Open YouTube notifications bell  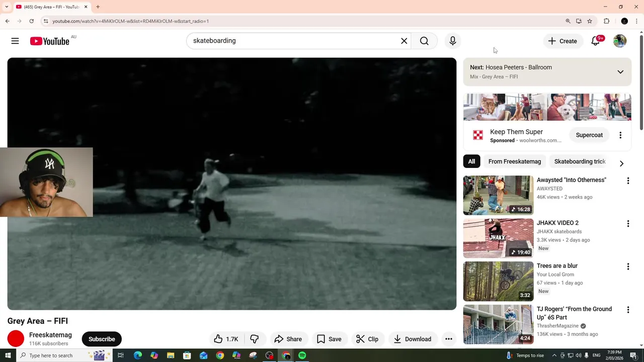[596, 41]
